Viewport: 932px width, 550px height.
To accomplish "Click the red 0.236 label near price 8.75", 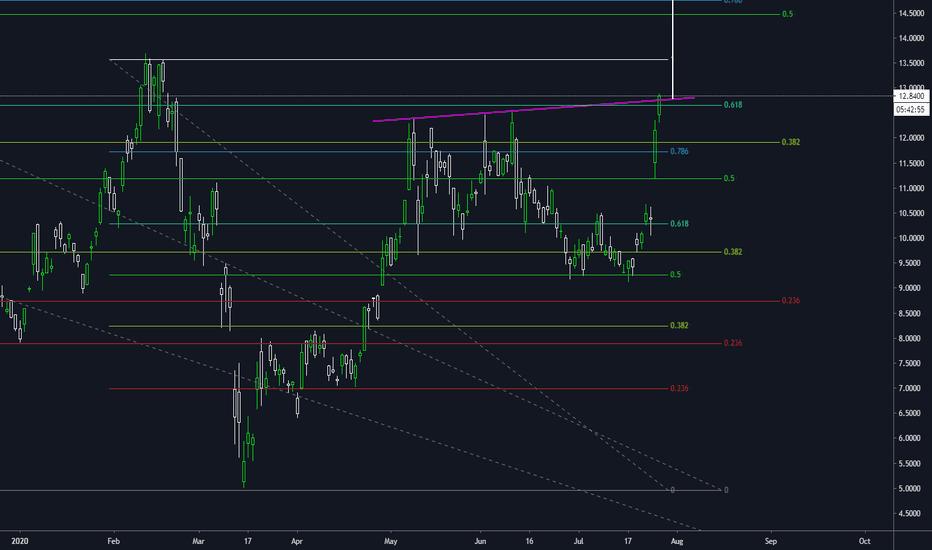I will pyautogui.click(x=791, y=301).
